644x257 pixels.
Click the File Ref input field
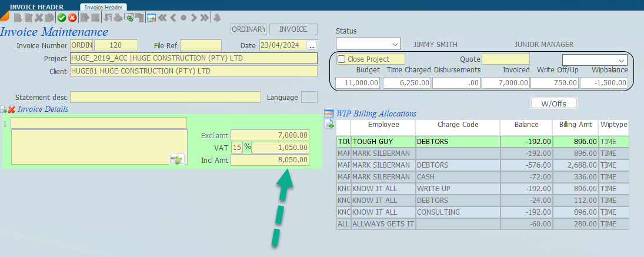tap(201, 45)
